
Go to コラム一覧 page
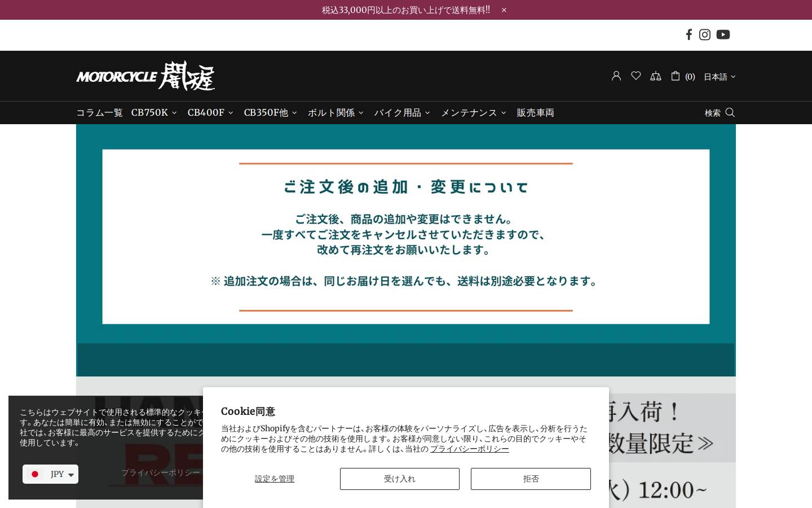point(99,112)
